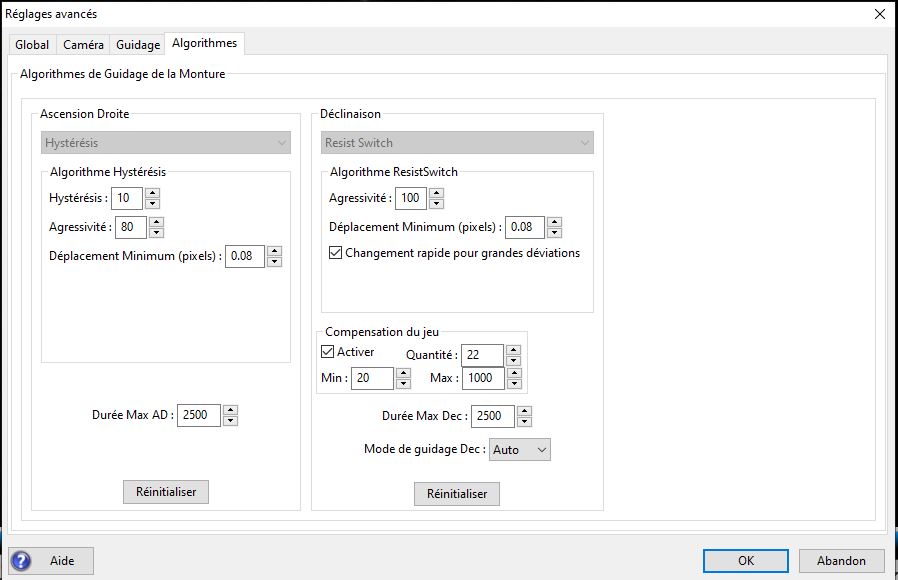Image resolution: width=898 pixels, height=580 pixels.
Task: Increase Quantité backlash value
Action: [514, 350]
